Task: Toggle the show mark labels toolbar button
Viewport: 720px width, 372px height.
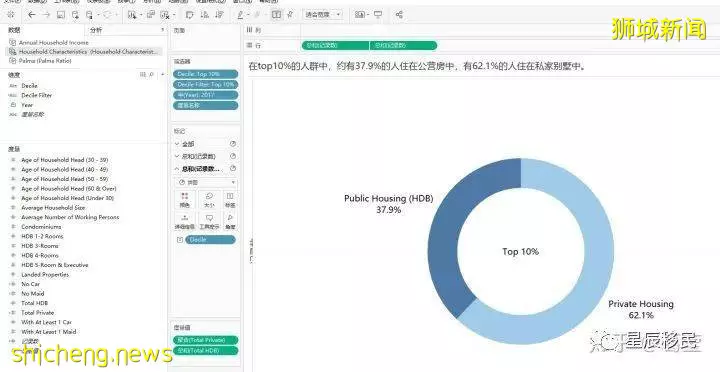Action: click(x=276, y=15)
